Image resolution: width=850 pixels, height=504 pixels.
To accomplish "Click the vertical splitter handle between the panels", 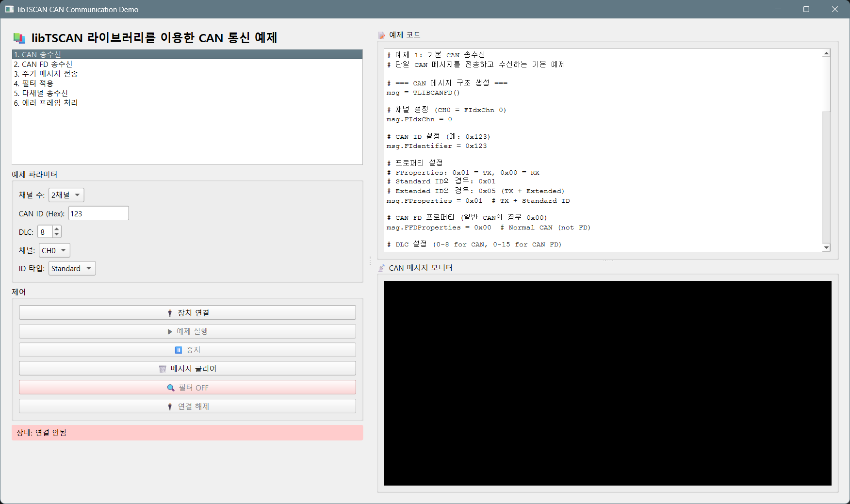I will [370, 261].
